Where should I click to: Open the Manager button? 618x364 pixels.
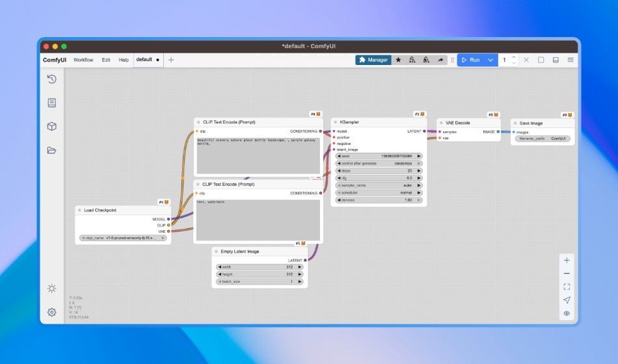point(373,60)
